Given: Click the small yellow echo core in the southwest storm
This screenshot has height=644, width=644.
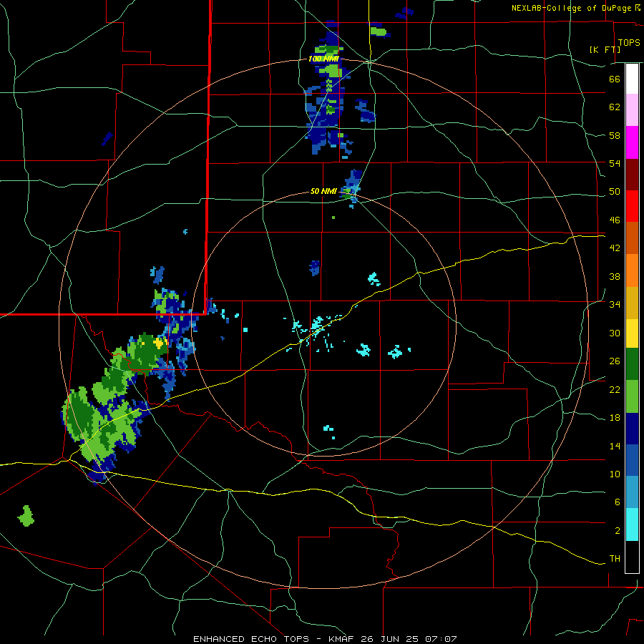Looking at the screenshot, I should click(158, 342).
